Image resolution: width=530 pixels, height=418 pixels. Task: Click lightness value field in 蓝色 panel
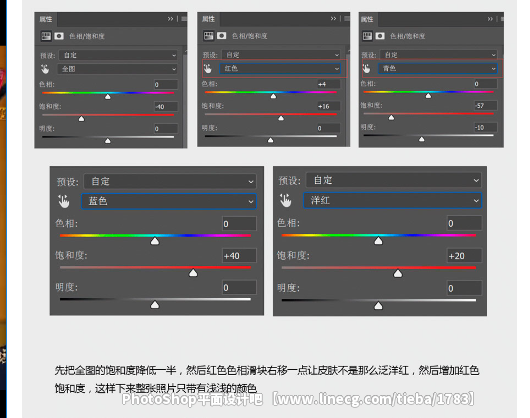point(239,288)
